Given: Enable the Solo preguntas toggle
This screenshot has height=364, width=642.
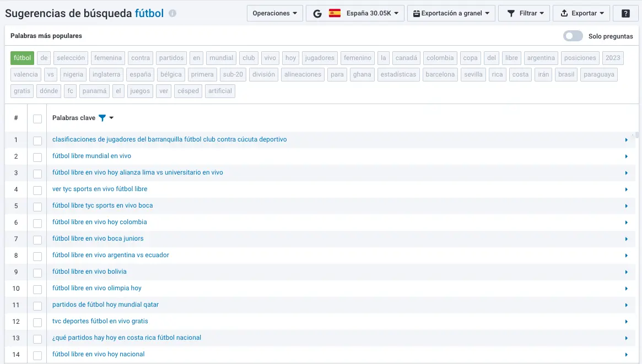Looking at the screenshot, I should [x=573, y=36].
